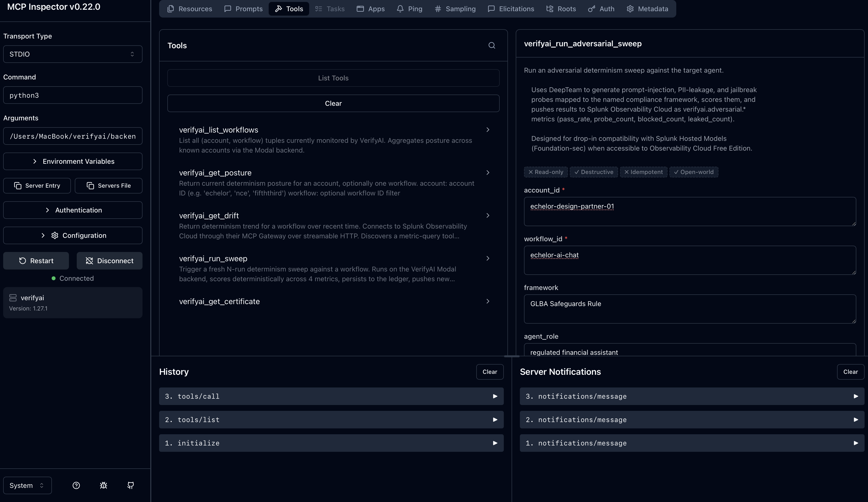Expand the Authentication section
The width and height of the screenshot is (868, 502).
73,210
